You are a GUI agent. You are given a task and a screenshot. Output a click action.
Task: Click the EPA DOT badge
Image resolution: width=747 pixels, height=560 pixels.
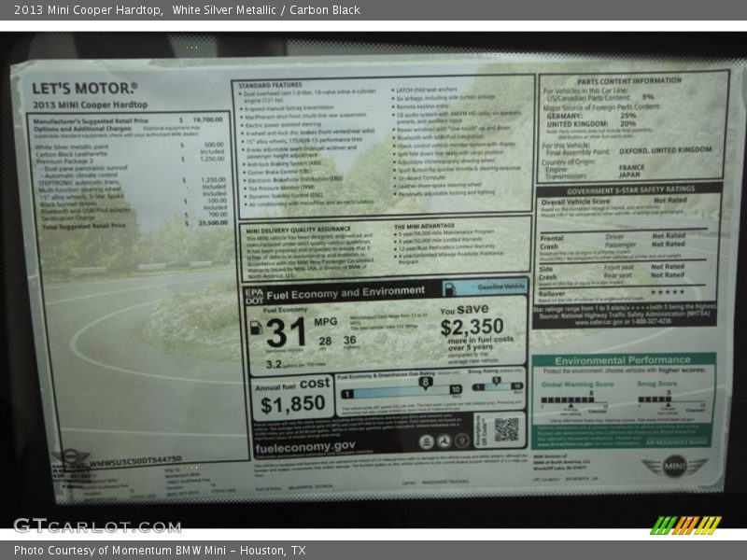coord(254,295)
